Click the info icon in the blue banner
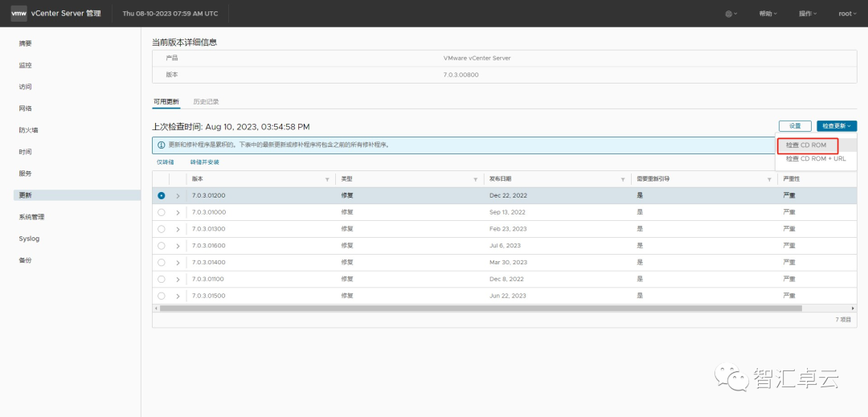 point(161,145)
